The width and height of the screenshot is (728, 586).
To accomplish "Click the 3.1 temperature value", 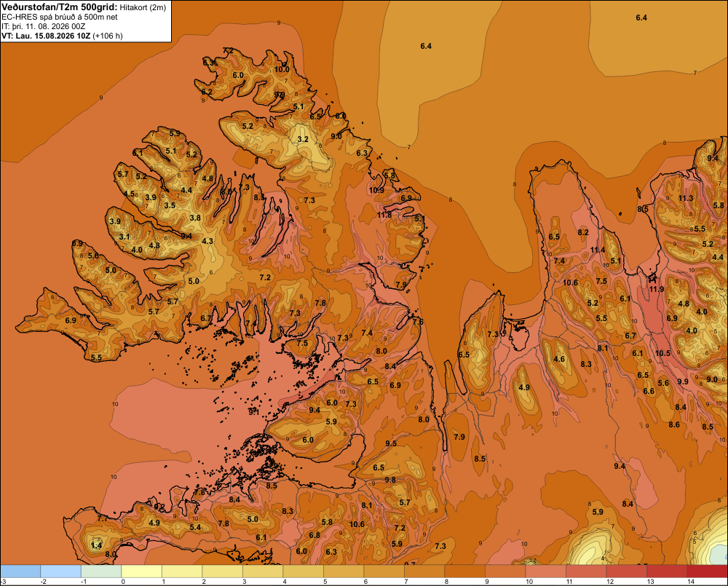I will pos(124,237).
